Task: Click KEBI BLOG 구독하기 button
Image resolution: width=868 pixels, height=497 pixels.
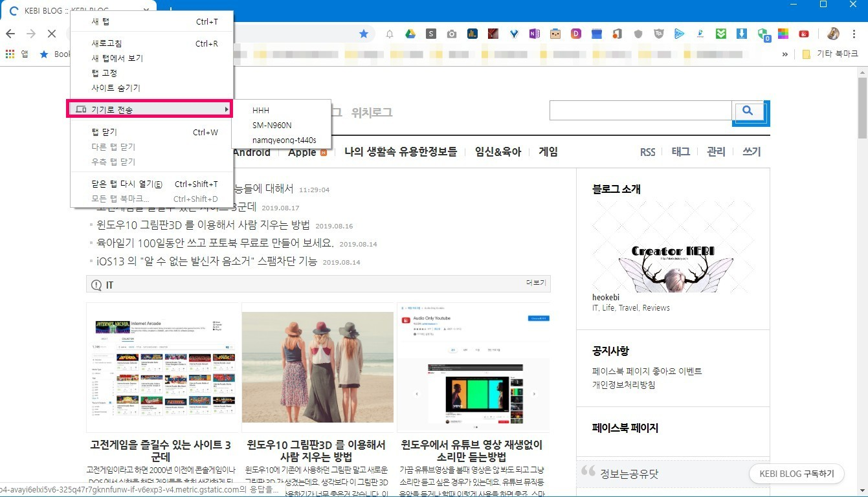Action: (796, 473)
